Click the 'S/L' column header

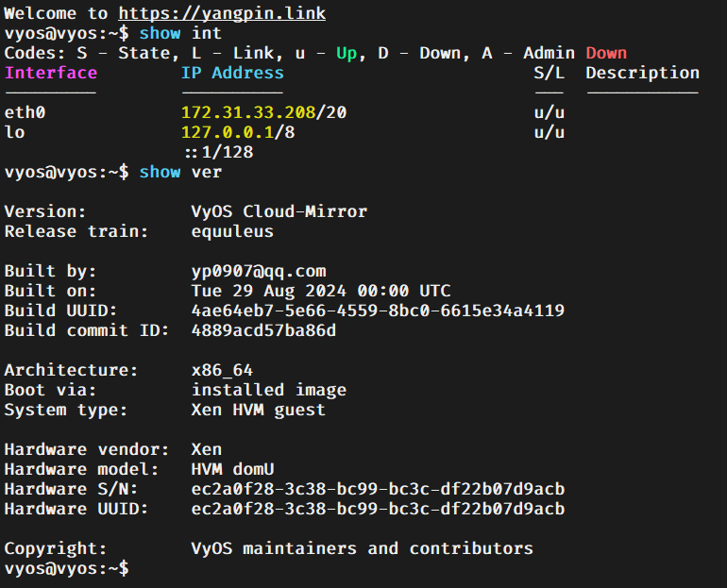(x=549, y=73)
